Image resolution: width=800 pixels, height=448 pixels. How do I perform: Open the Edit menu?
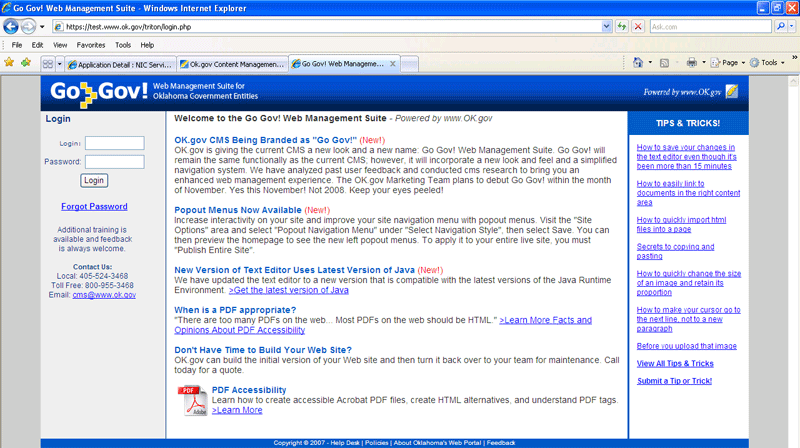click(x=37, y=45)
